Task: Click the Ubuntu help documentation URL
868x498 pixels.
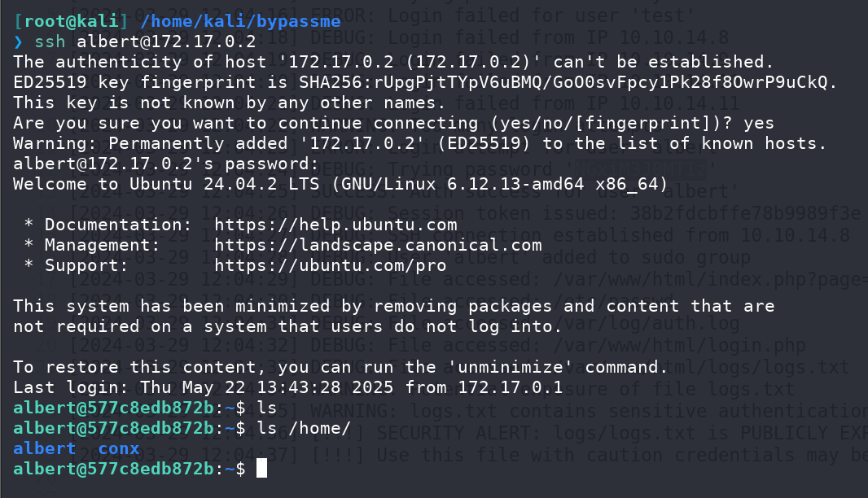Action: coord(335,225)
